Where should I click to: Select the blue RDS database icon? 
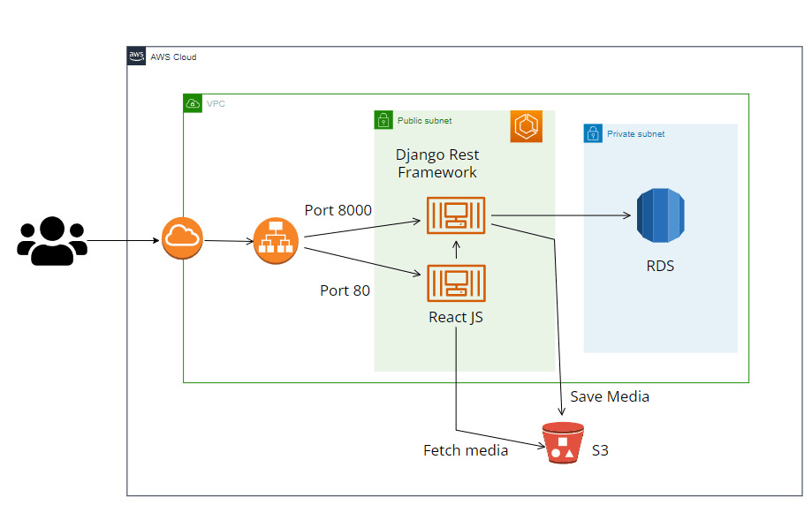tap(660, 216)
